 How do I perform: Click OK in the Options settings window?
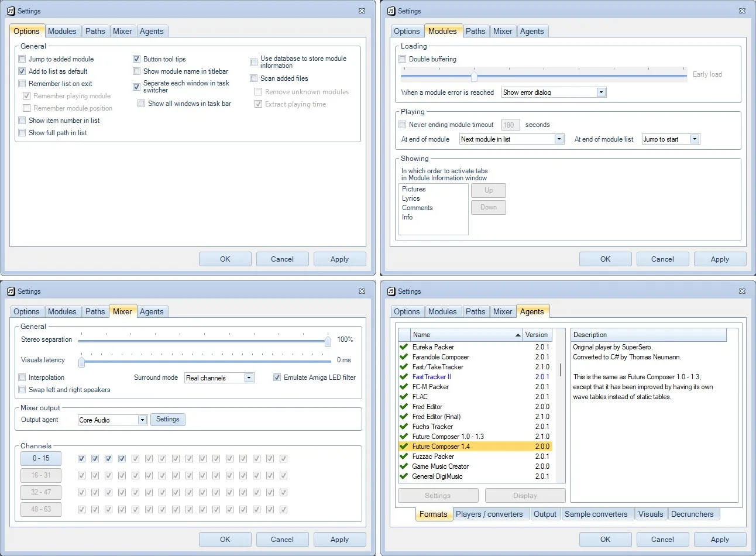225,259
